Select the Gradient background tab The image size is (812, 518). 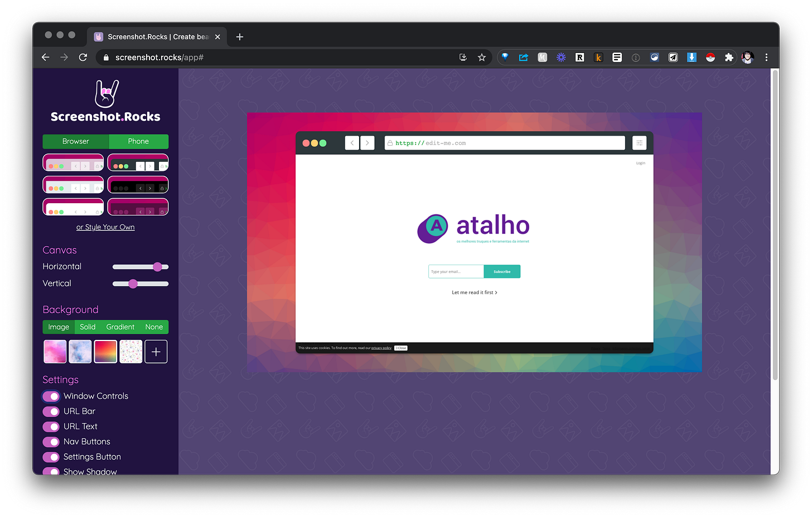(120, 327)
